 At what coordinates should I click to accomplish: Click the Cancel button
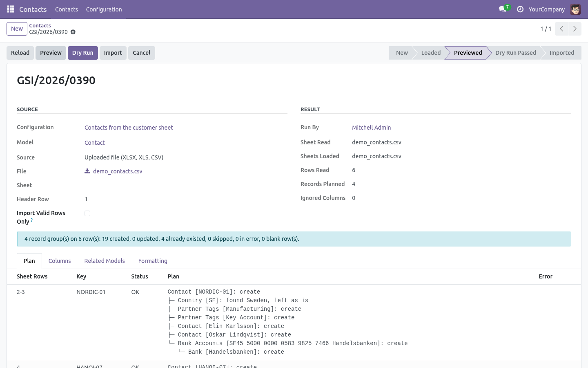click(142, 53)
